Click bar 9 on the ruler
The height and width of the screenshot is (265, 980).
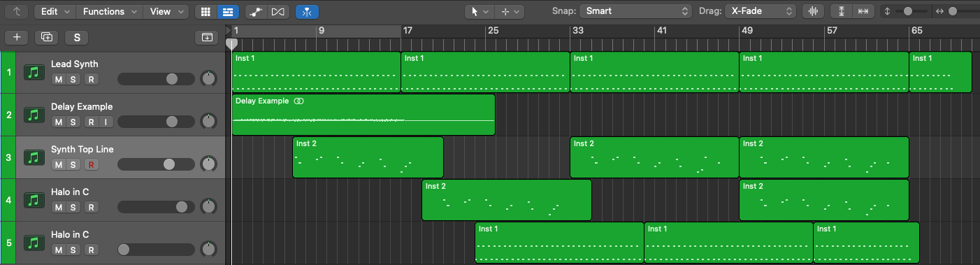coord(321,31)
